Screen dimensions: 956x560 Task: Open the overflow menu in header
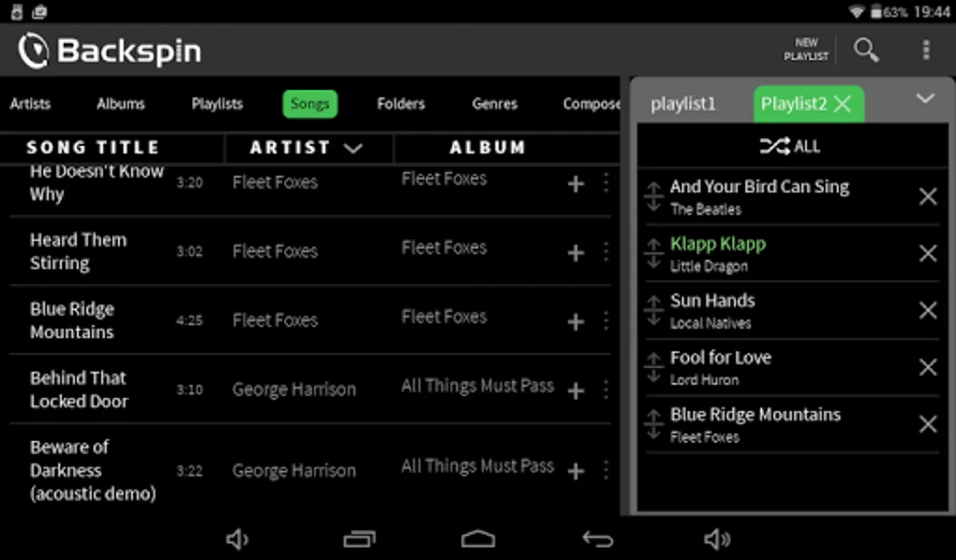click(x=926, y=50)
